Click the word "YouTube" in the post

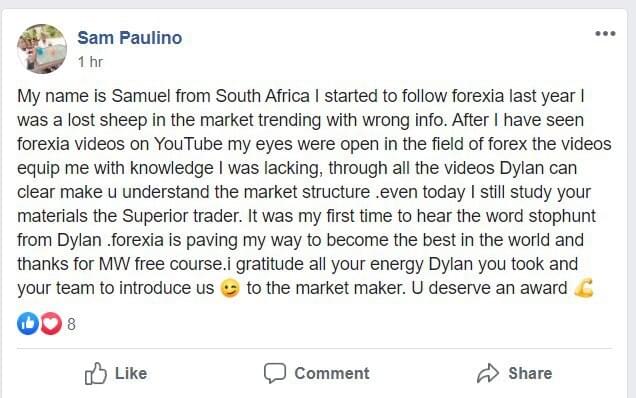click(x=188, y=144)
